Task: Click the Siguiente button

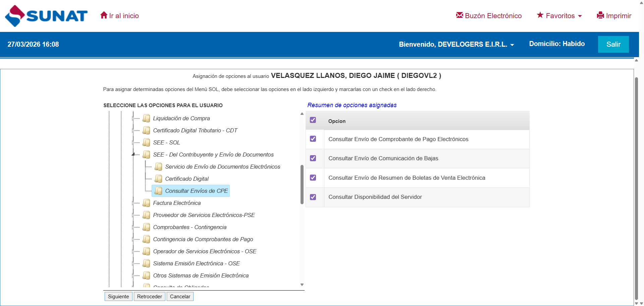Action: click(x=118, y=297)
